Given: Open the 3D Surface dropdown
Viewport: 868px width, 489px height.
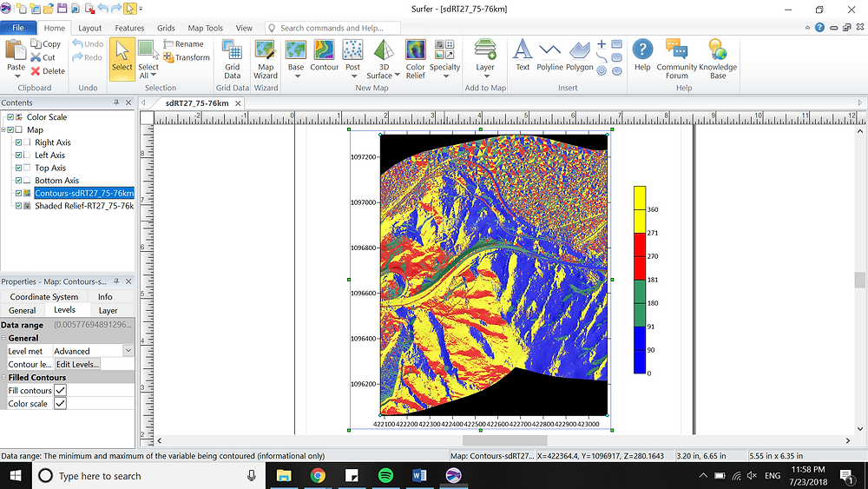Looking at the screenshot, I should 397,75.
